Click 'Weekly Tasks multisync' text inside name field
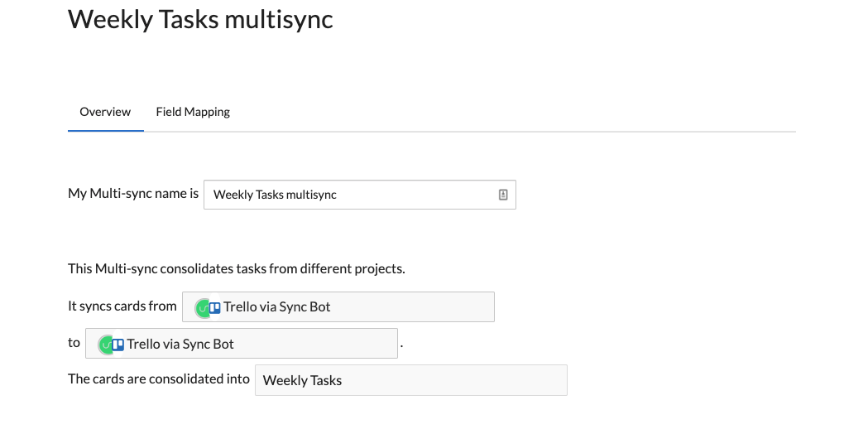The image size is (868, 434). [275, 195]
